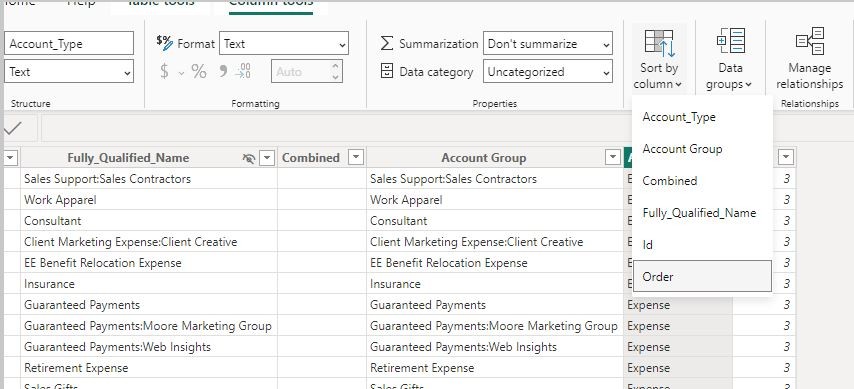854x389 pixels.
Task: Open the Format dropdown showing Text
Action: [x=284, y=44]
